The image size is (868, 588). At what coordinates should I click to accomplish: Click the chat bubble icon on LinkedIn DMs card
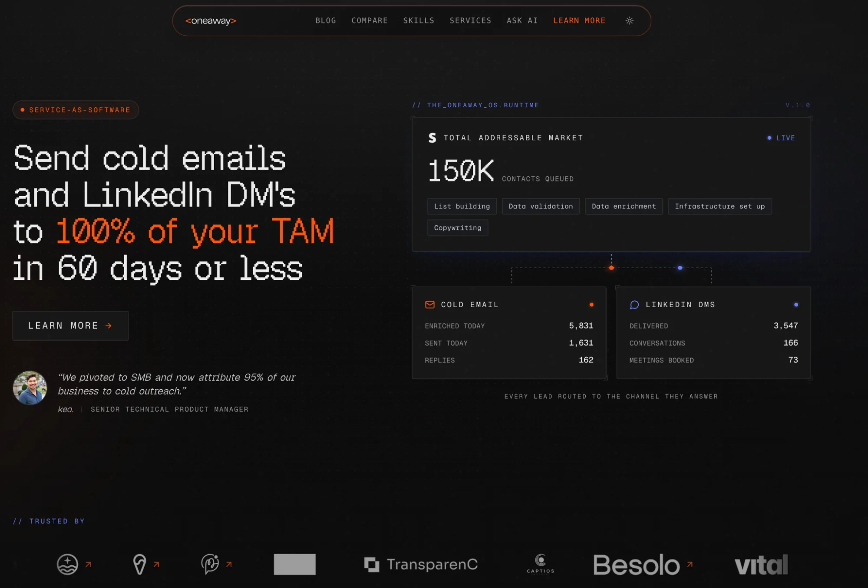point(634,305)
